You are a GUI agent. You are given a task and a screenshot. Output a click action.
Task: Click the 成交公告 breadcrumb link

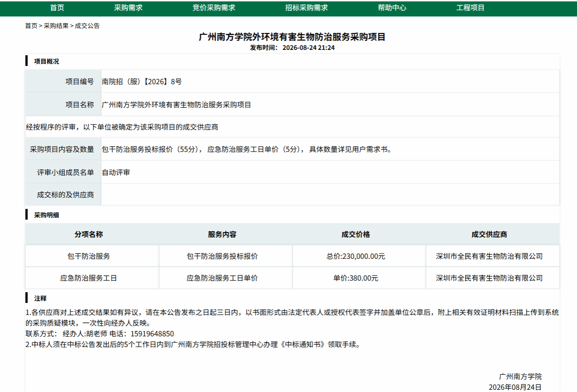click(87, 26)
